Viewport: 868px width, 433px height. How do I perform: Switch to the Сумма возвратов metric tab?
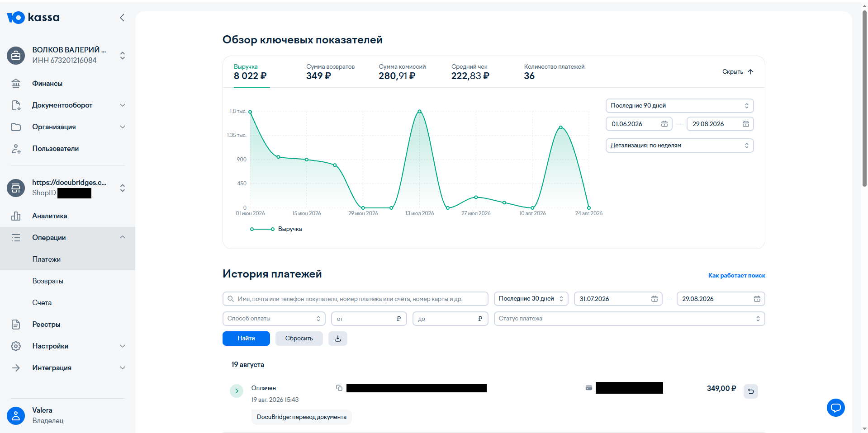tap(330, 72)
